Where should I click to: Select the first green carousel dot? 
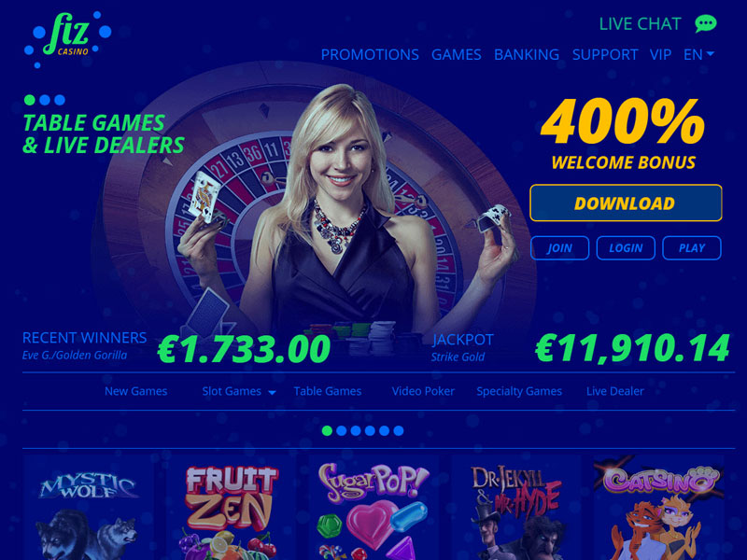(x=328, y=430)
